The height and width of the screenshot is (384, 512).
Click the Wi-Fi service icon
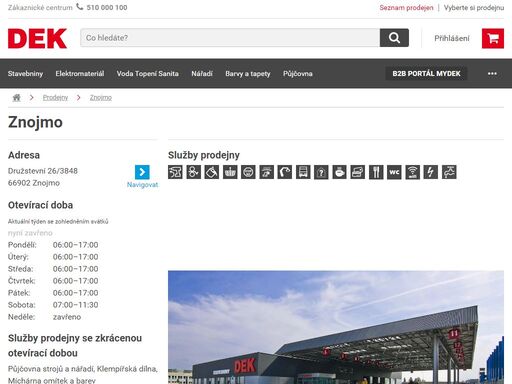click(x=412, y=172)
